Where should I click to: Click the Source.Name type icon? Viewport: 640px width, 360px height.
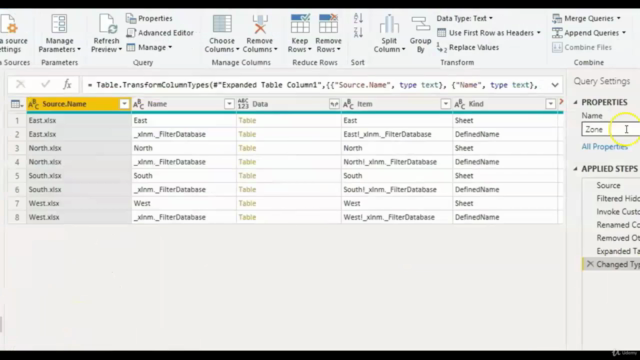tap(33, 104)
